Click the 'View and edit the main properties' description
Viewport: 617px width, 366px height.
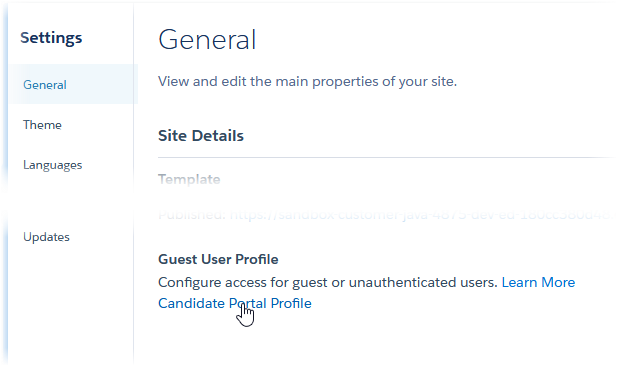(x=308, y=81)
